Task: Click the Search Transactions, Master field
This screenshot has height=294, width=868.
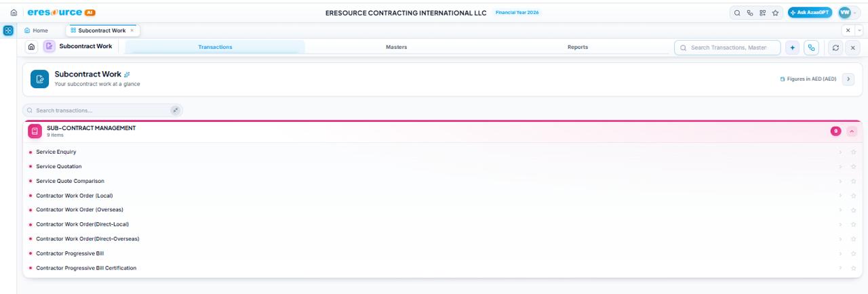Action: [x=728, y=47]
